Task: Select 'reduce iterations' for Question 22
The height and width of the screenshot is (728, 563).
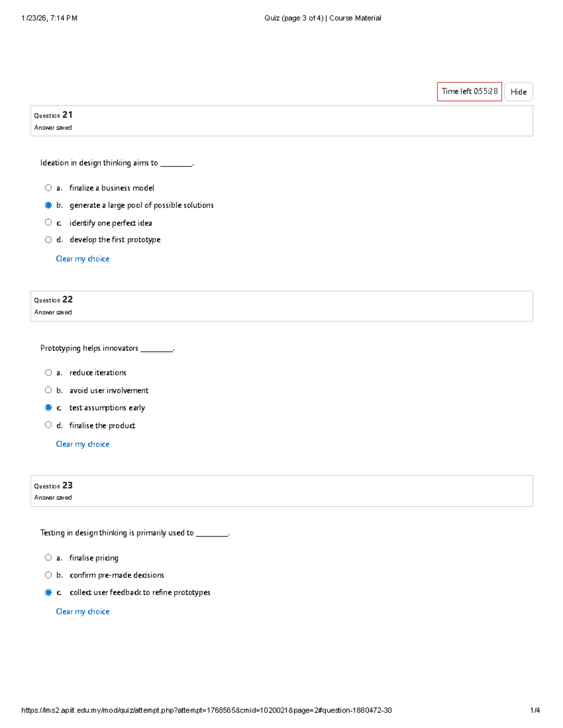Action: [x=48, y=373]
